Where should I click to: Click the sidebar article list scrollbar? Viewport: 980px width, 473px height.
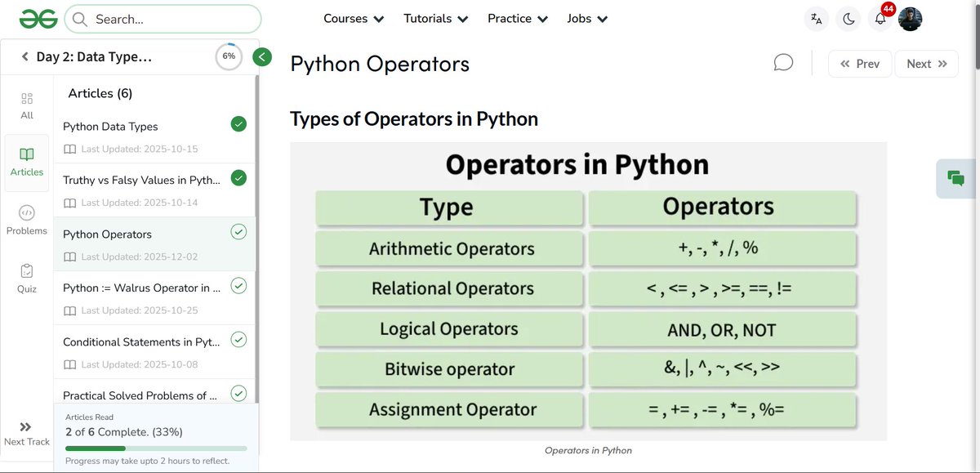tap(257, 237)
